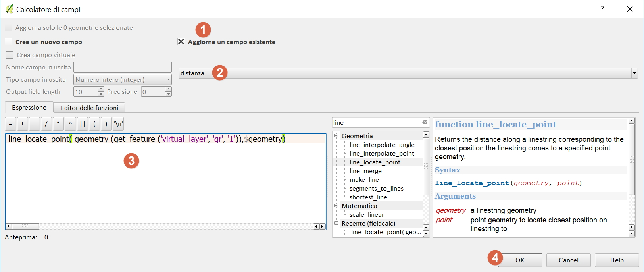Image resolution: width=644 pixels, height=272 pixels.
Task: Insert the newline '\n' operator
Action: 118,124
